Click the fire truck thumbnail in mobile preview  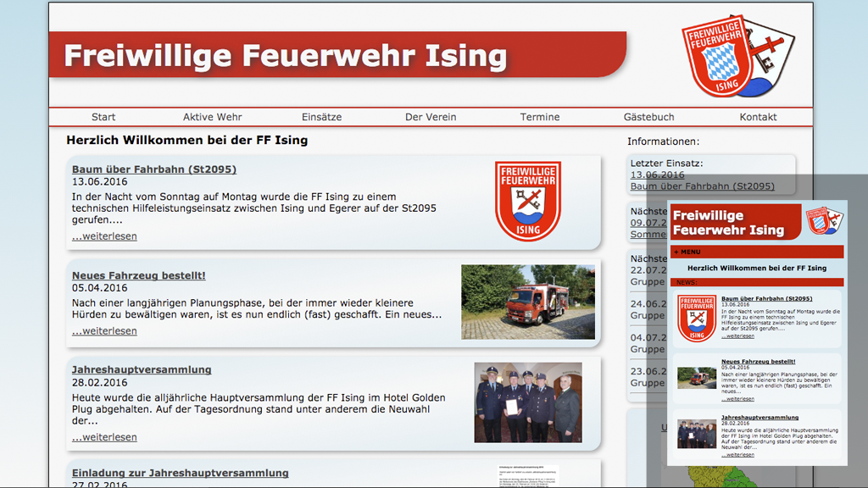coord(696,378)
